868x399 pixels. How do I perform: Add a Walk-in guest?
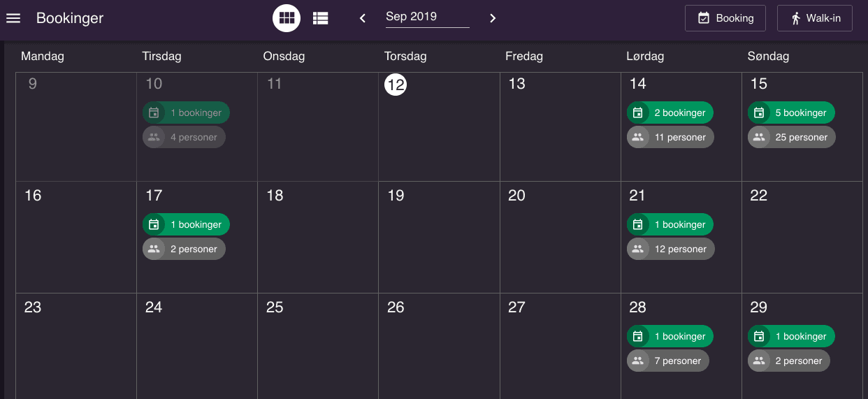tap(814, 18)
